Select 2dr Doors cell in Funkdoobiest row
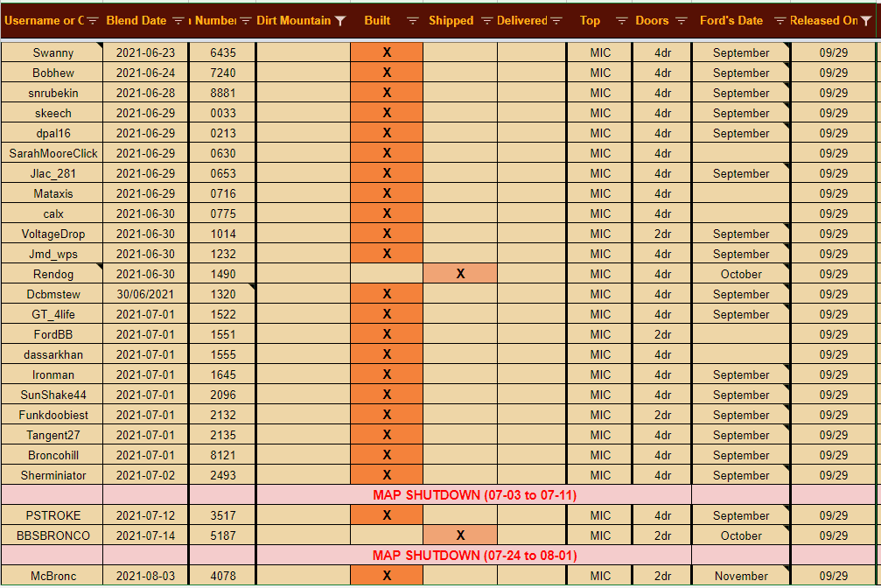The image size is (881, 588). pos(662,416)
